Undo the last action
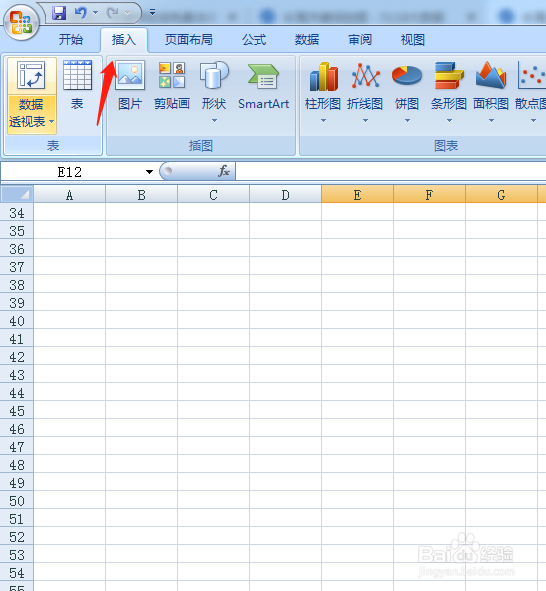Image resolution: width=546 pixels, height=591 pixels. click(x=80, y=13)
